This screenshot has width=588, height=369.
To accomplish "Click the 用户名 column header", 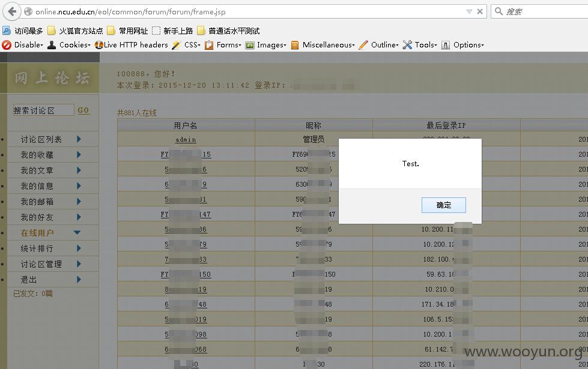I will pyautogui.click(x=186, y=125).
